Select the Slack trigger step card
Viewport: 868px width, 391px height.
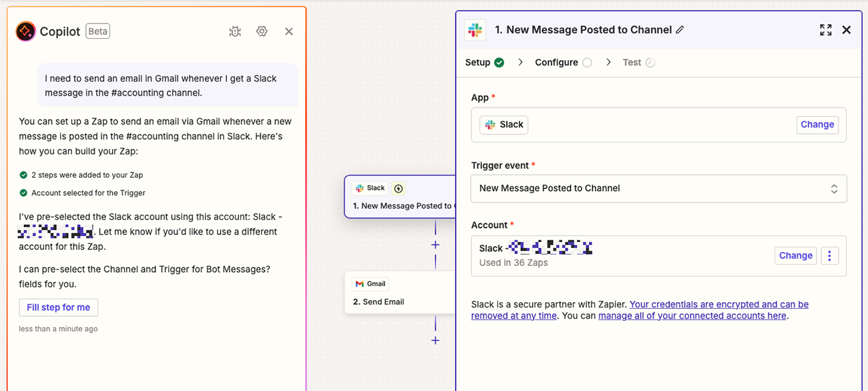[400, 197]
